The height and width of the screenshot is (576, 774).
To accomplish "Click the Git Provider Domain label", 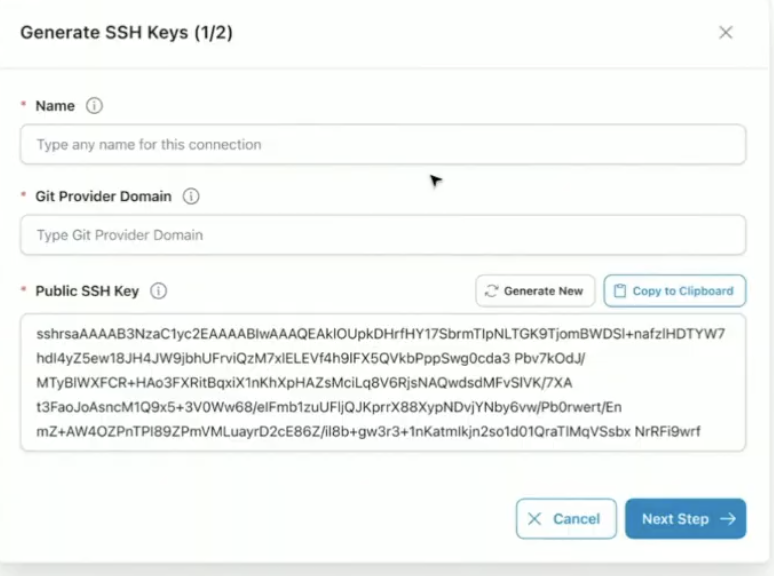I will tap(103, 197).
